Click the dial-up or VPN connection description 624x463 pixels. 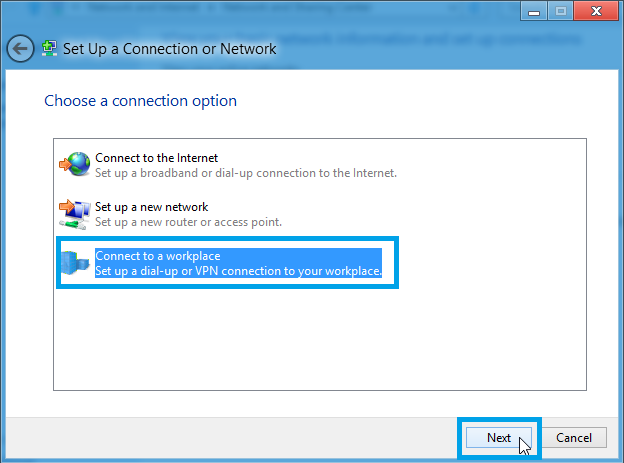tap(238, 271)
